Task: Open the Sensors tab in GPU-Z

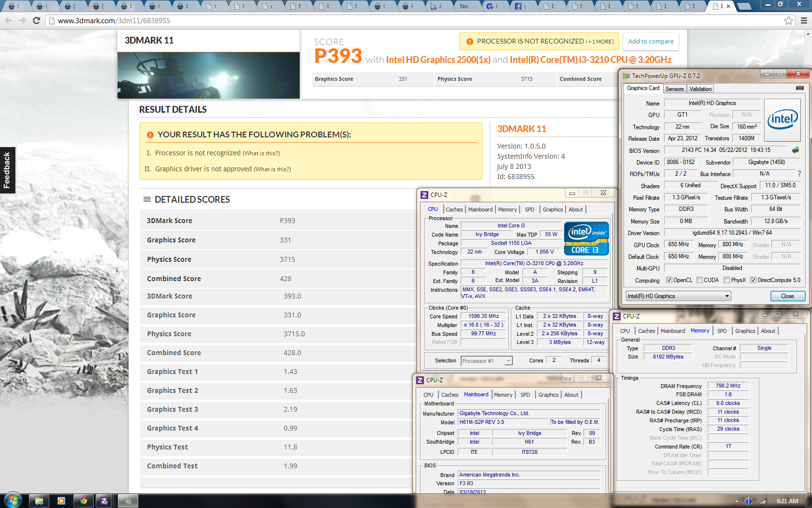Action: [x=674, y=89]
